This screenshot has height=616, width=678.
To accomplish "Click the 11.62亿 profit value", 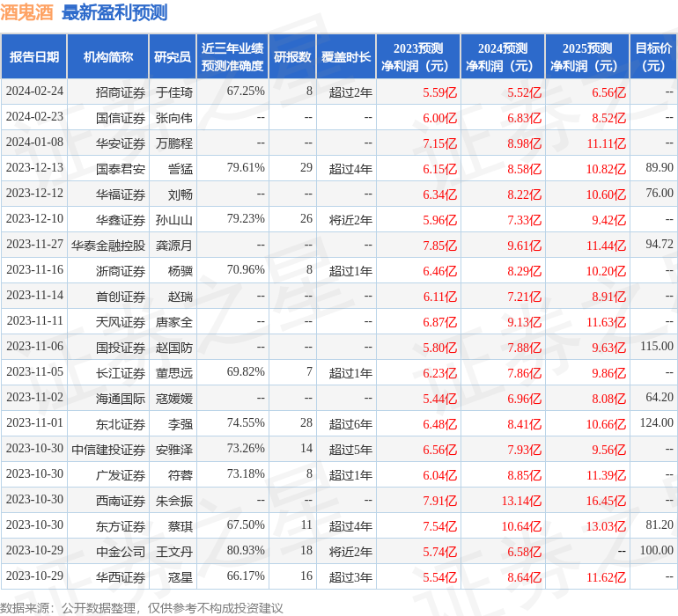I will 606,576.
